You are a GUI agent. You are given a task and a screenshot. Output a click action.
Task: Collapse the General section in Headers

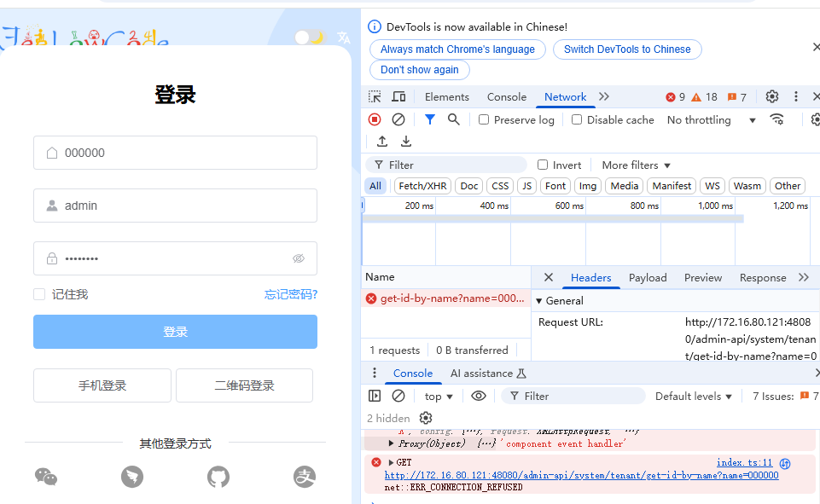point(541,300)
